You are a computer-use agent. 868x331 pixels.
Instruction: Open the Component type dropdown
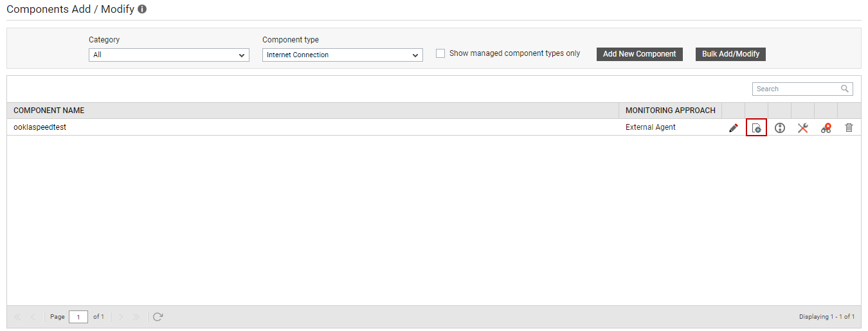tap(343, 55)
